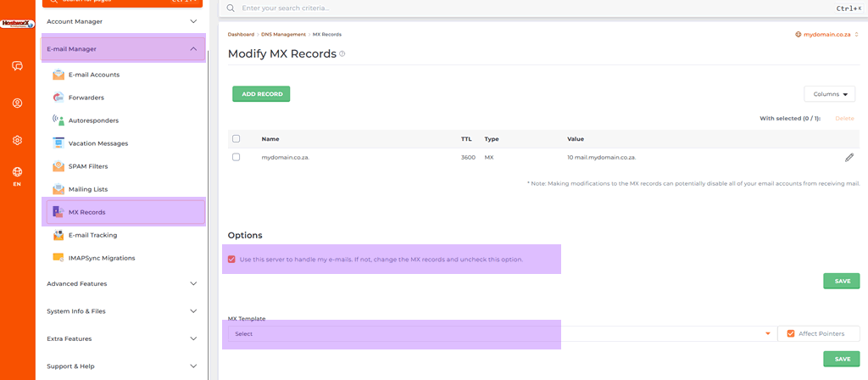Click the pencil edit icon for mydomain.co.za record

coord(849,157)
